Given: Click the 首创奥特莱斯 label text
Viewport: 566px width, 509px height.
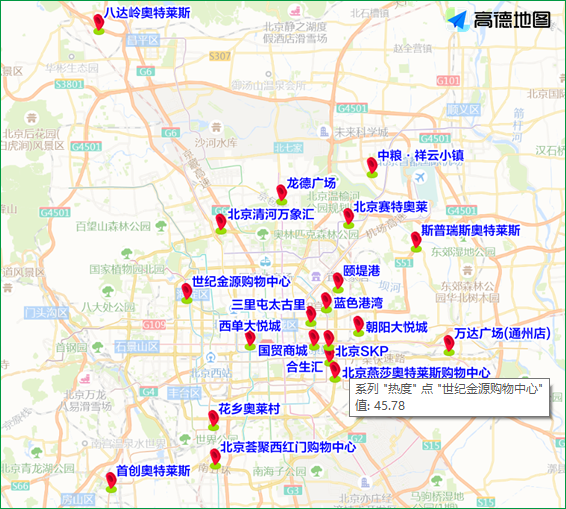Looking at the screenshot, I should (x=153, y=471).
